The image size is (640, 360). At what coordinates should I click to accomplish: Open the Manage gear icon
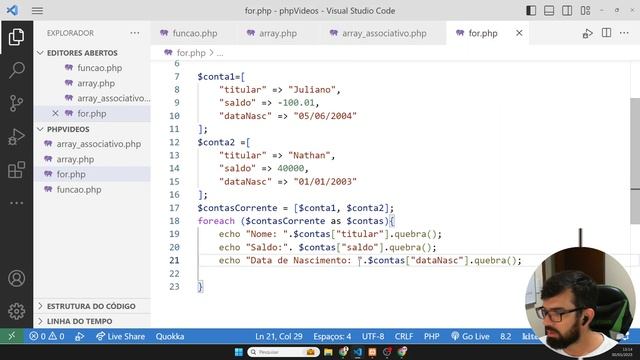pos(16,311)
